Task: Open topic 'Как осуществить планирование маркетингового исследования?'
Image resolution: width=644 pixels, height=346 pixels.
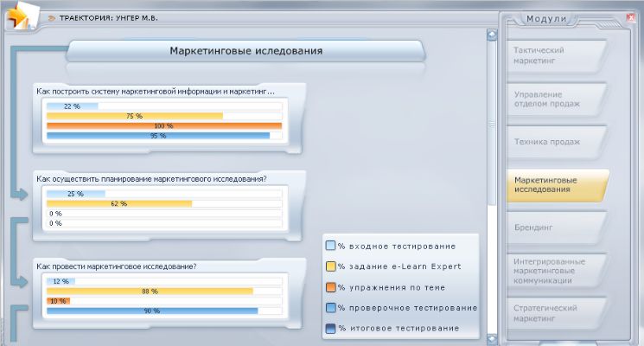Action: tap(151, 179)
